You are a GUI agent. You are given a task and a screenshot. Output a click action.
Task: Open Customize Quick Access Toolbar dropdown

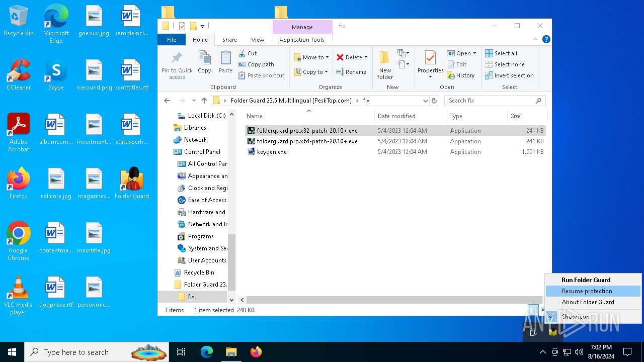(x=202, y=26)
